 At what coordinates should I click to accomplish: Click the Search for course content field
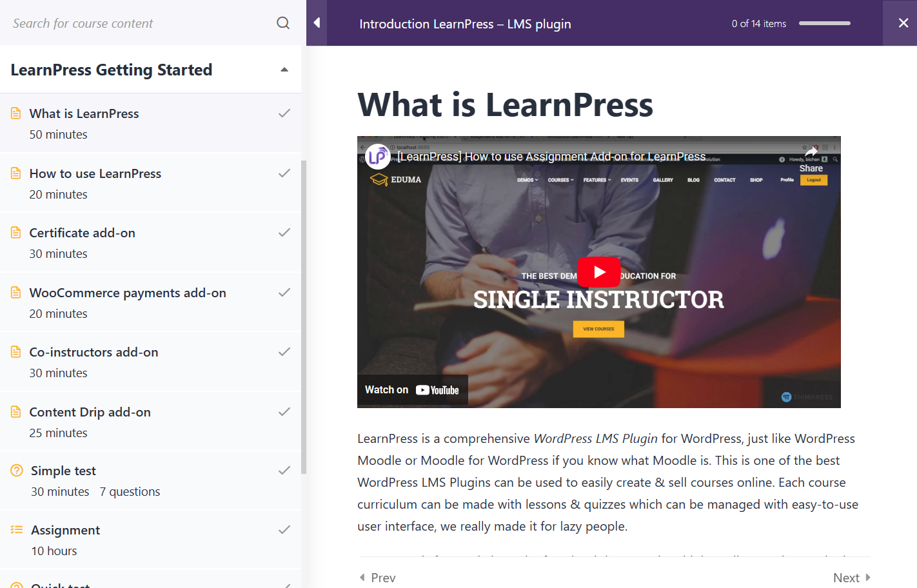click(x=139, y=23)
